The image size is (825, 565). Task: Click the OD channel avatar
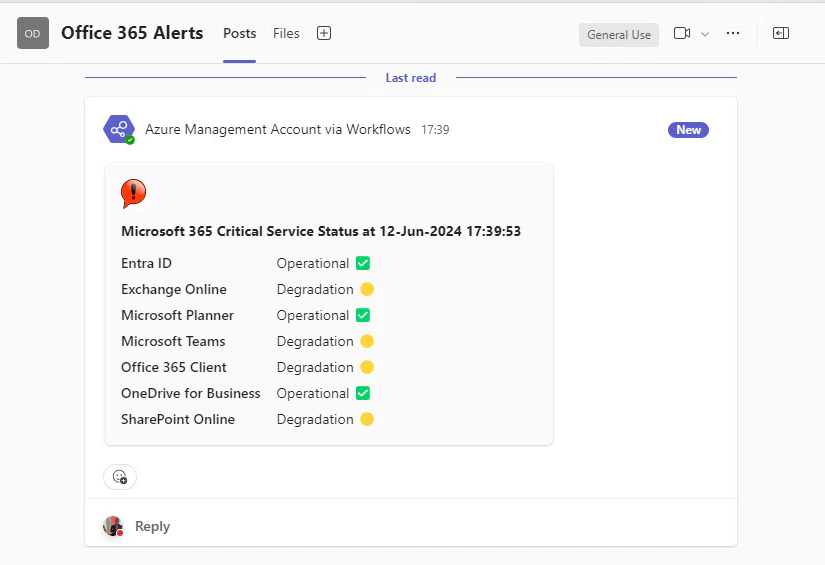tap(33, 33)
